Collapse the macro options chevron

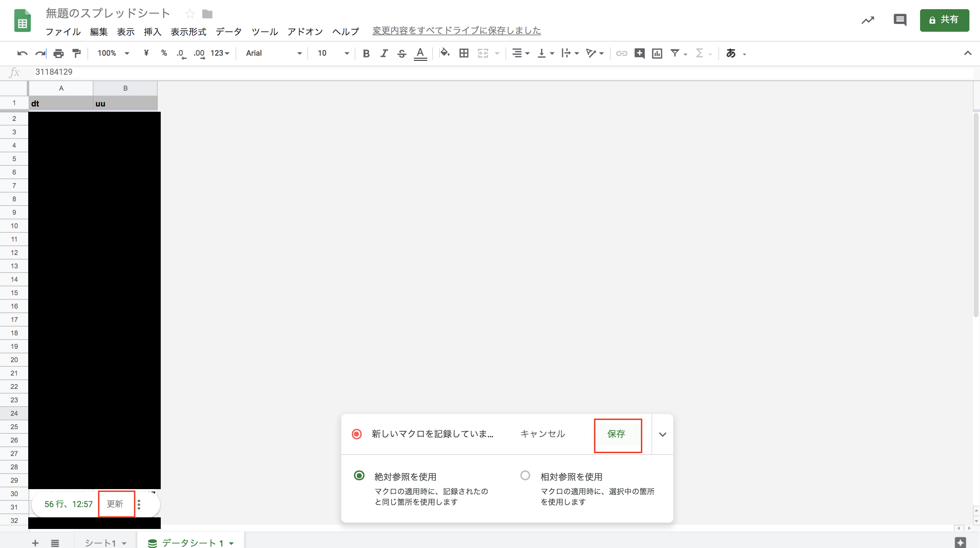point(662,434)
